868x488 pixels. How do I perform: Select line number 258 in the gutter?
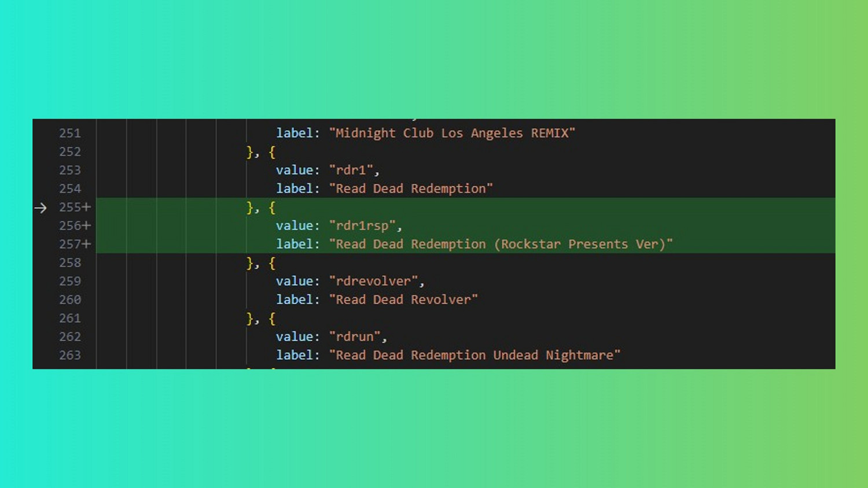coord(70,263)
